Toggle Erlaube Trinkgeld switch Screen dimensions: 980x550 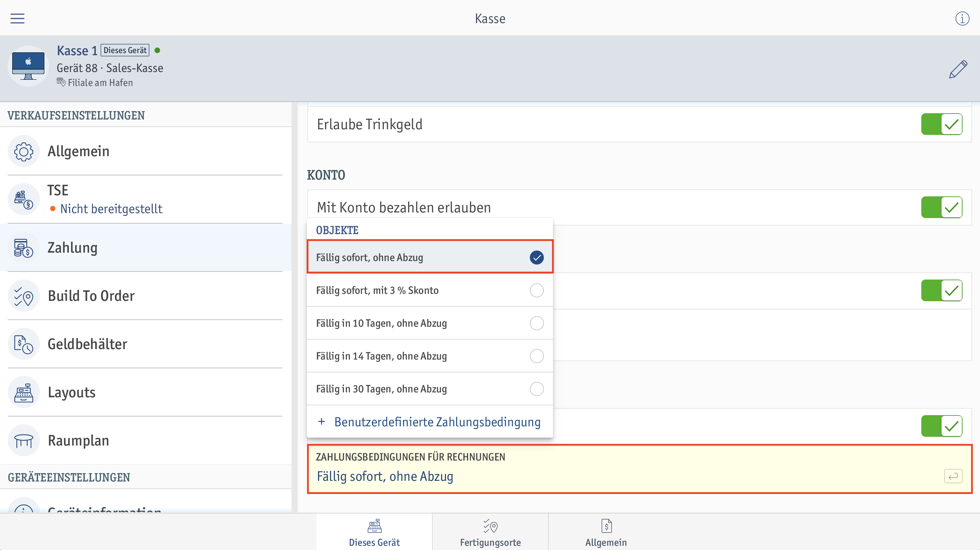[942, 124]
